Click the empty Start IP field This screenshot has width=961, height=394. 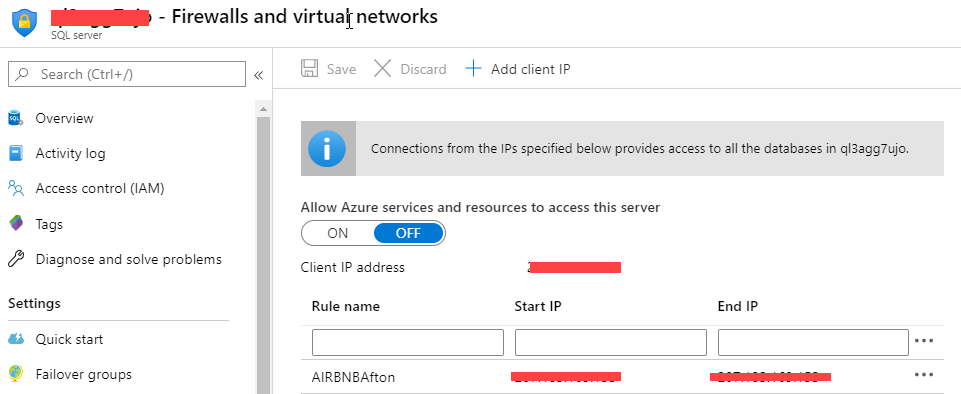(610, 343)
